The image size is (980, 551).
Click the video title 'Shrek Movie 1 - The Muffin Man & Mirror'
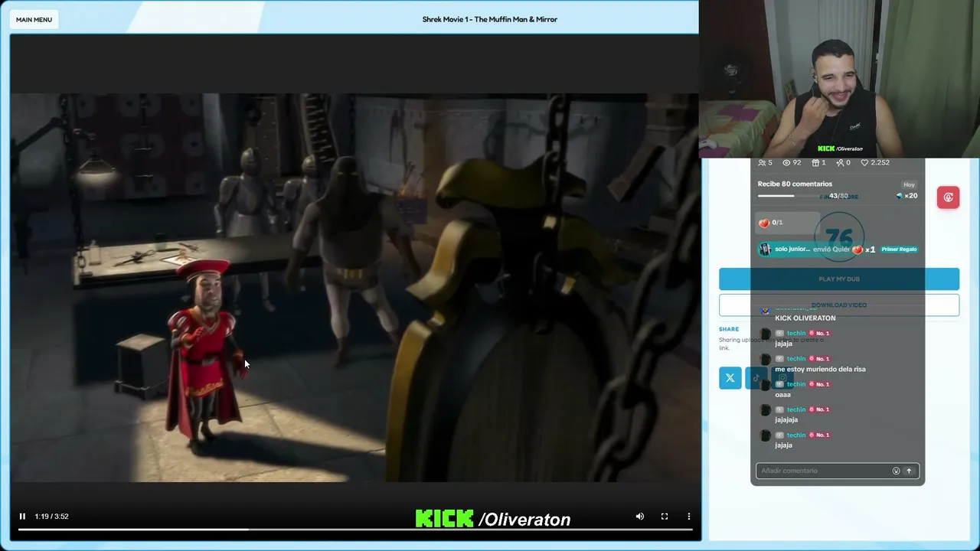click(x=490, y=19)
